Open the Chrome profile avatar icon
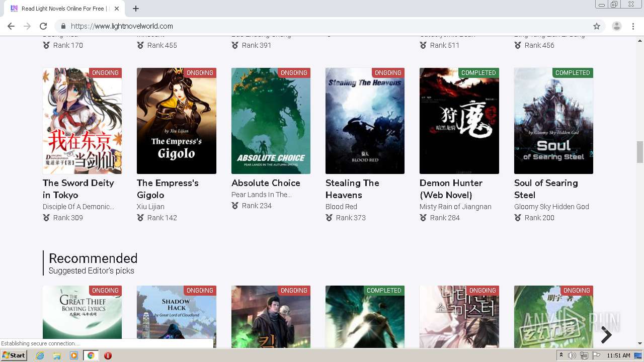Image resolution: width=644 pixels, height=362 pixels. (x=616, y=26)
